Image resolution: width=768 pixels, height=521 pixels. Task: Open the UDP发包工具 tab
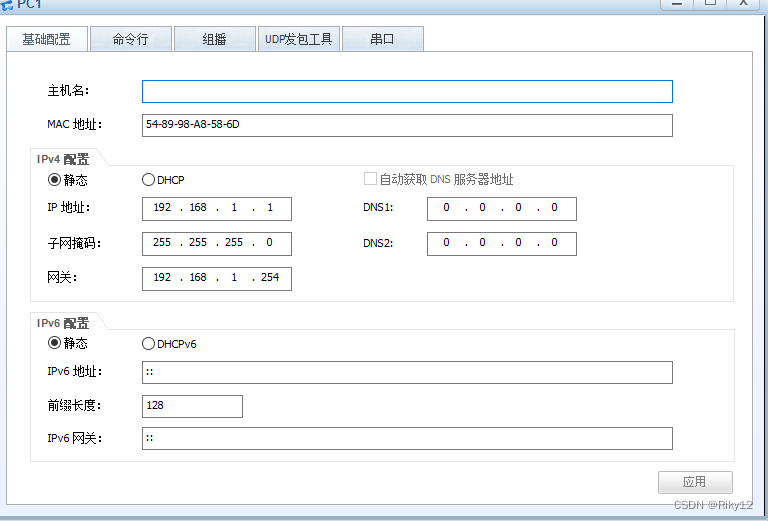tap(299, 39)
